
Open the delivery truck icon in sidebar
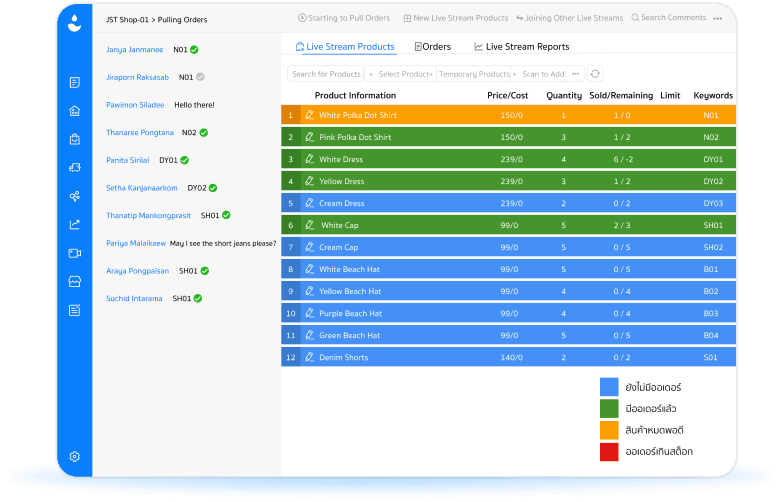[75, 168]
